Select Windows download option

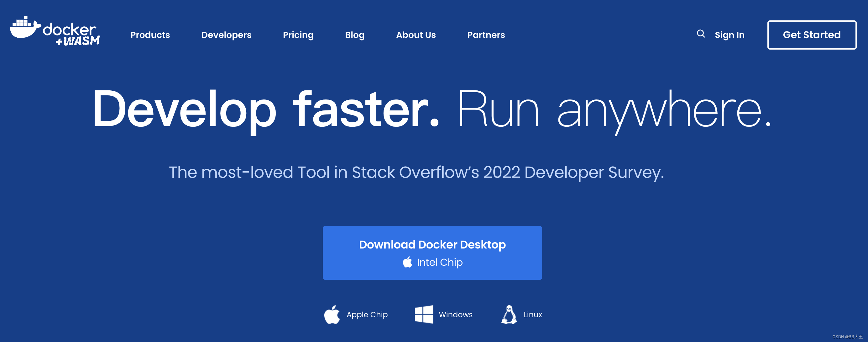pyautogui.click(x=455, y=315)
